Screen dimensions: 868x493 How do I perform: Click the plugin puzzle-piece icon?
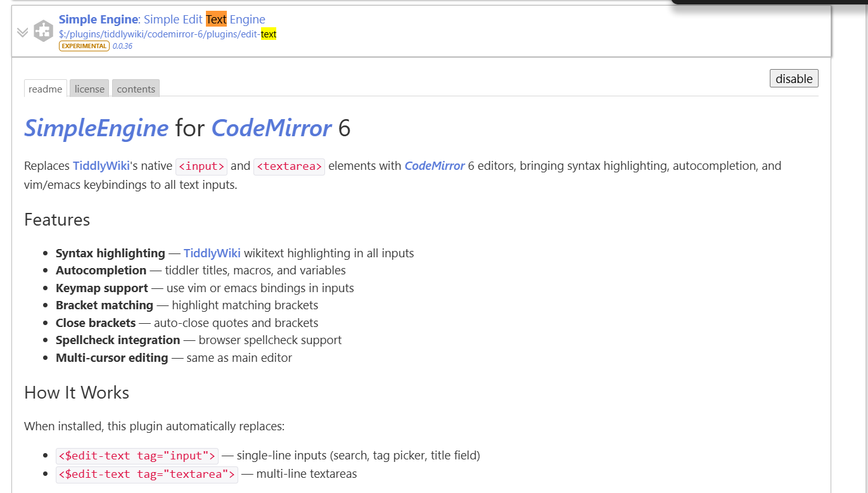43,31
